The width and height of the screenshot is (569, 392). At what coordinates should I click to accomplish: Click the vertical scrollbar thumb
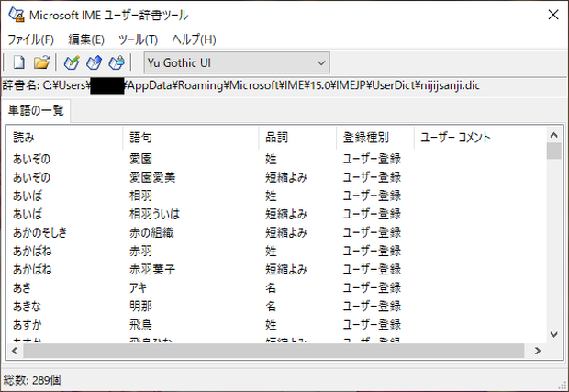pos(553,151)
